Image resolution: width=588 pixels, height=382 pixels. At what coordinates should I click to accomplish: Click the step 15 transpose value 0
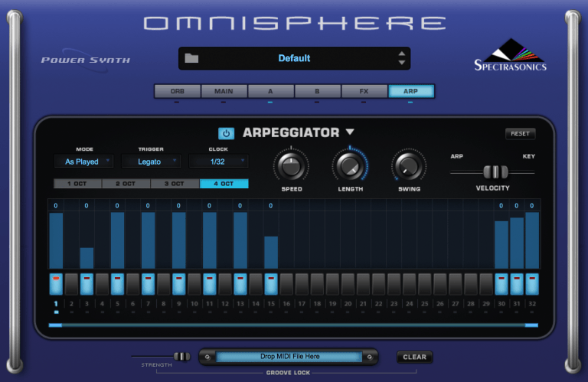click(271, 205)
